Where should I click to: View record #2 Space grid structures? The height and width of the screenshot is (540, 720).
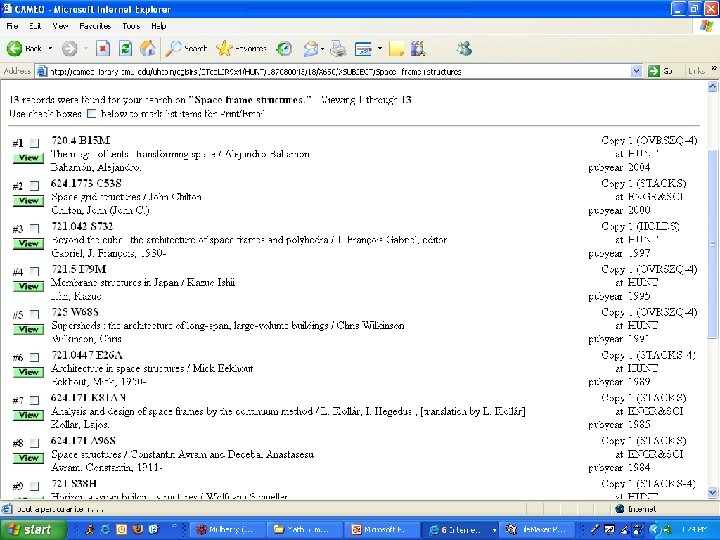click(28, 201)
